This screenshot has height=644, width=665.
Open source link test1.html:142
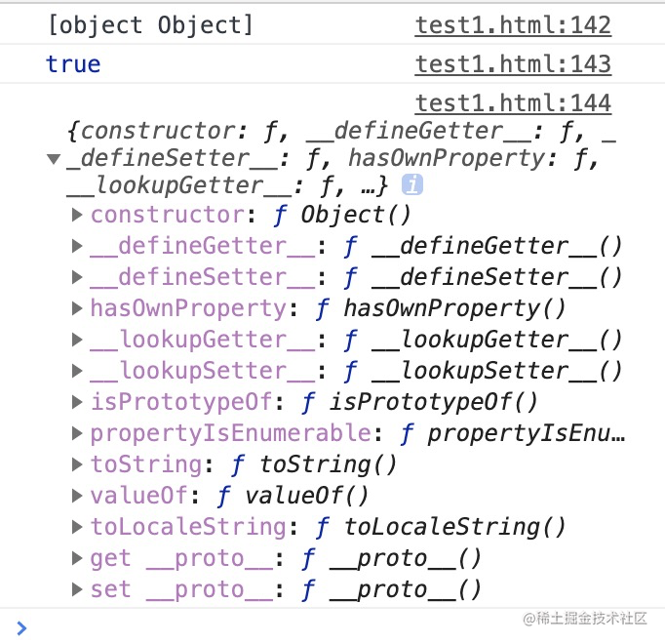pos(513,25)
